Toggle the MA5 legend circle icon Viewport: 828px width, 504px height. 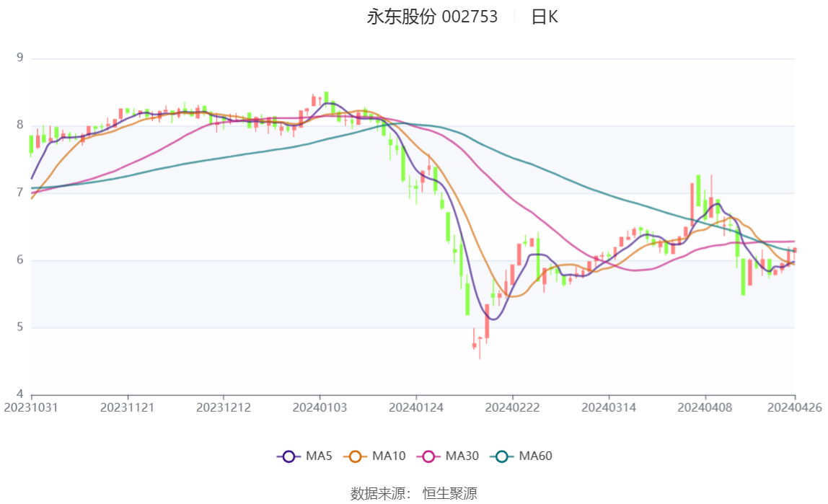coord(289,456)
